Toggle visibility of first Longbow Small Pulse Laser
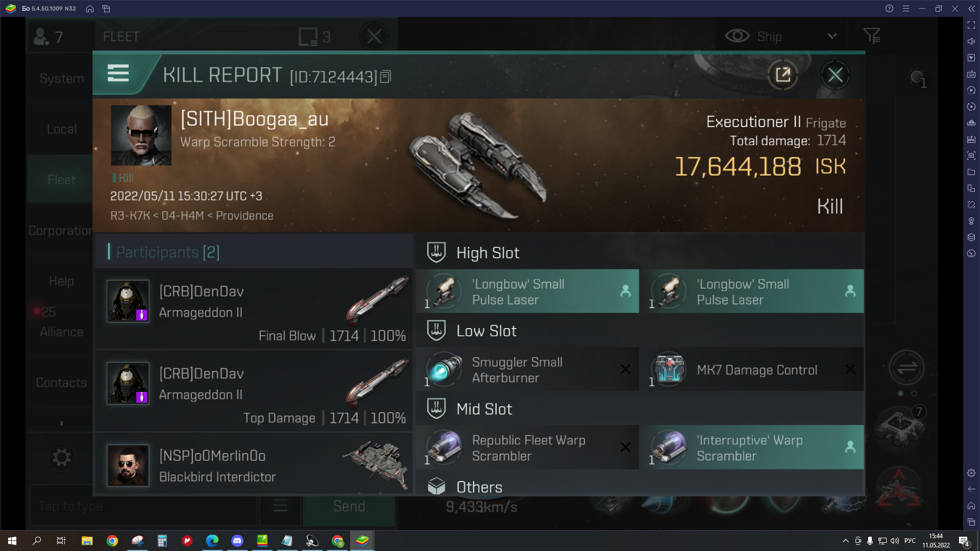 point(625,291)
